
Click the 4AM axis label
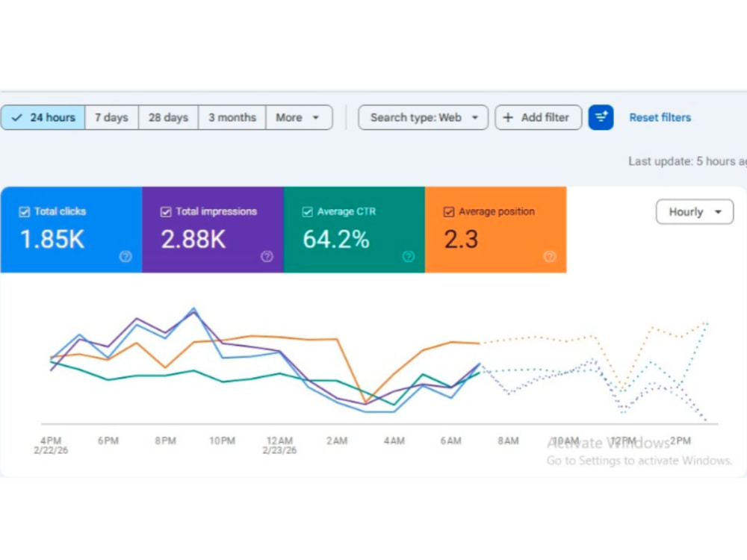394,441
